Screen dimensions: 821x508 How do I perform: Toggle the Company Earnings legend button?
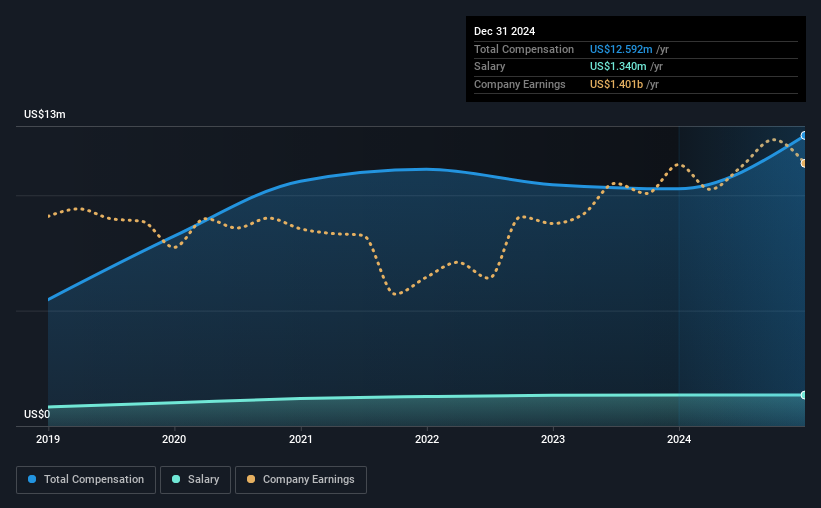(301, 480)
